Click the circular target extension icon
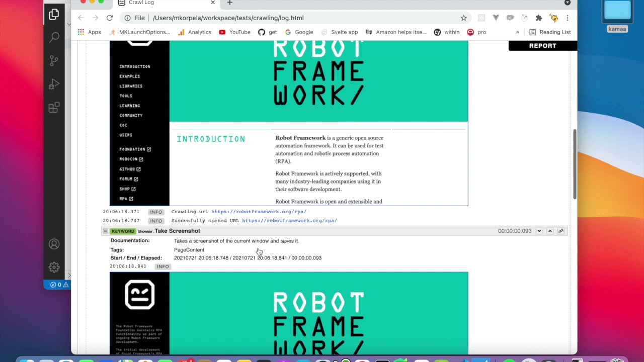644x362 pixels. (525, 18)
